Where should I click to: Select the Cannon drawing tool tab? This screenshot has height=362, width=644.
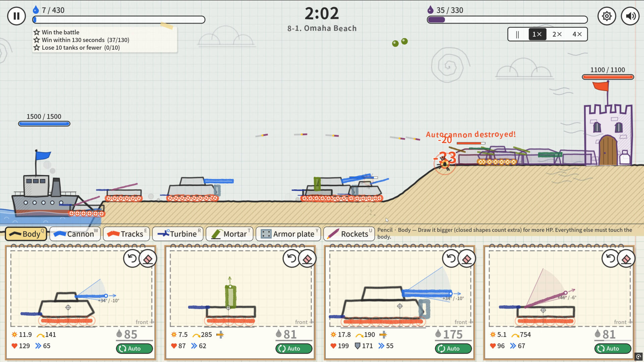[75, 234]
